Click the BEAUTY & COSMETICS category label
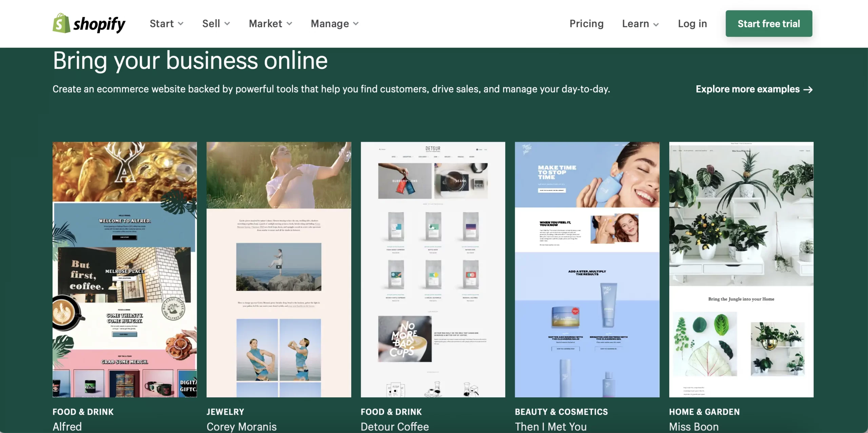Image resolution: width=868 pixels, height=433 pixels. pos(561,412)
